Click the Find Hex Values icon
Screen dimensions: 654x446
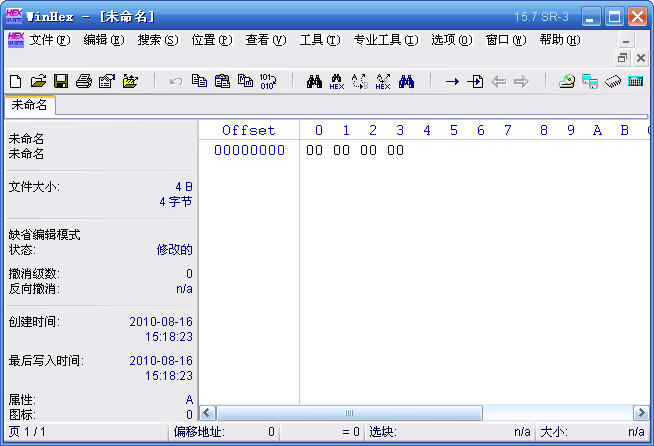tap(337, 82)
